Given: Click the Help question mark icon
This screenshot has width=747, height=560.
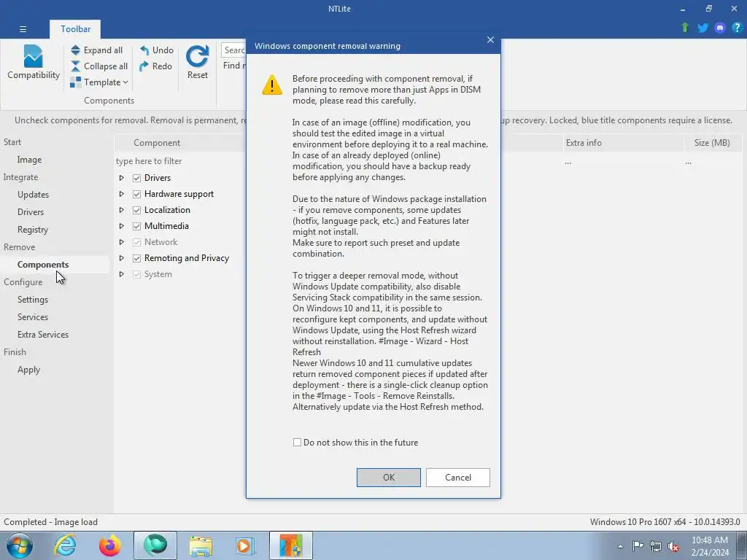Looking at the screenshot, I should pyautogui.click(x=737, y=28).
